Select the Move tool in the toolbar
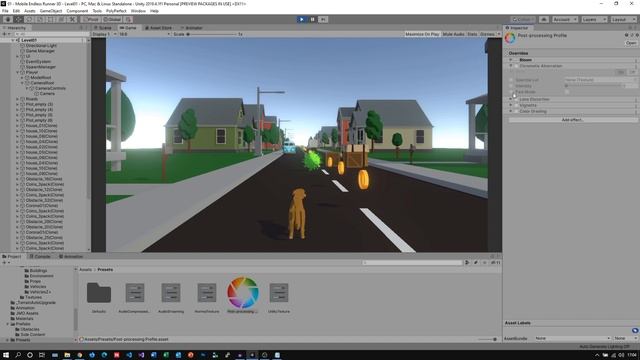 tap(18, 19)
